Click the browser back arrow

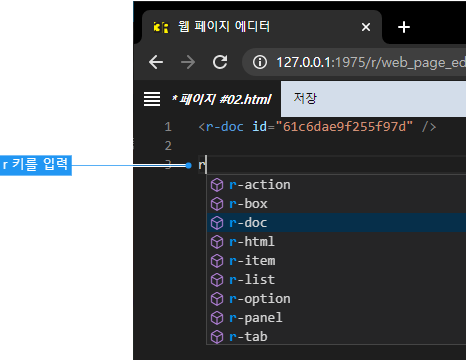(156, 62)
